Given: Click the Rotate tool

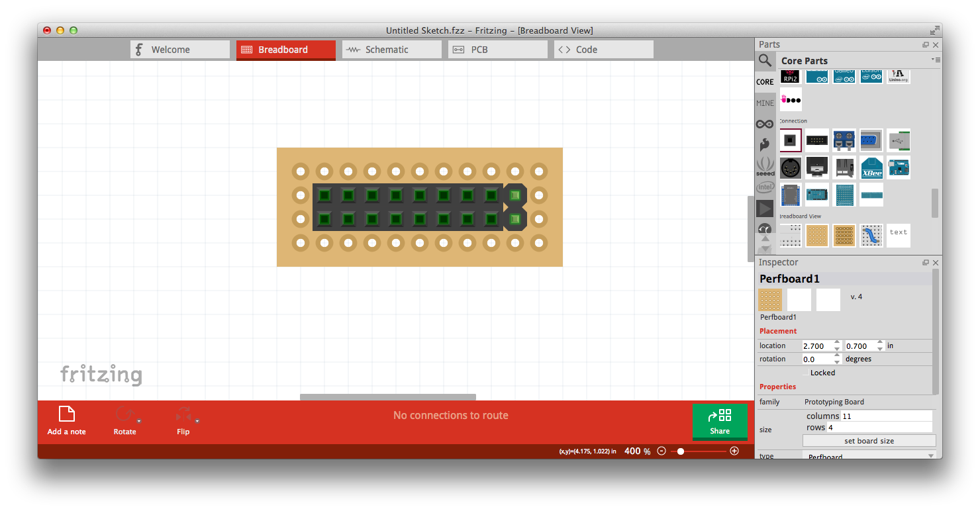Looking at the screenshot, I should pyautogui.click(x=124, y=420).
